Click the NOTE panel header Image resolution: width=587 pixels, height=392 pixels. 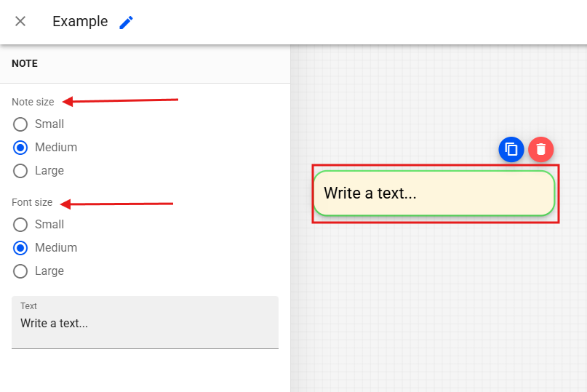click(25, 64)
